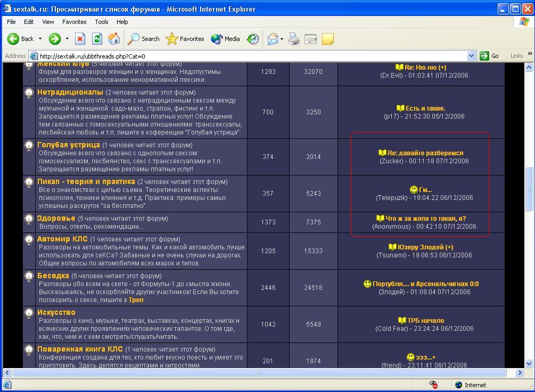Click the yellow note icon in toolbar

click(328, 39)
